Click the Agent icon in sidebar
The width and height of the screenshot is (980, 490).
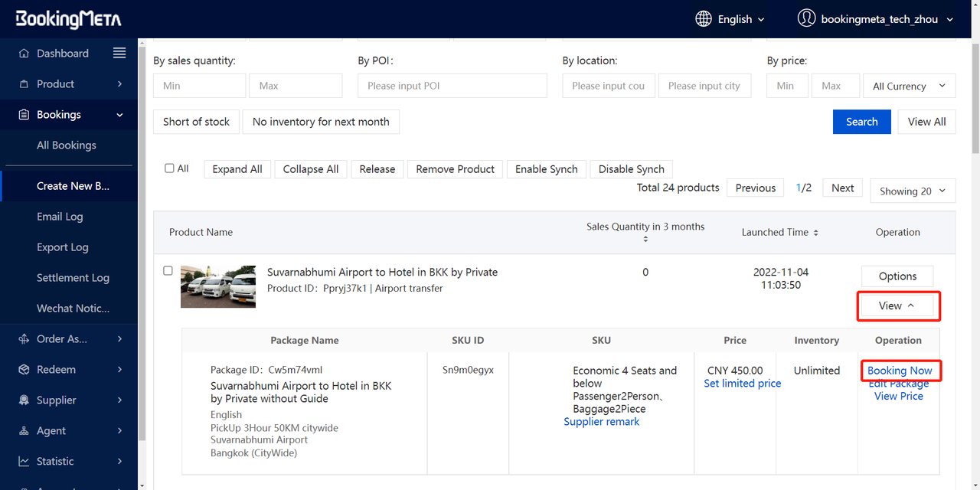(x=24, y=431)
